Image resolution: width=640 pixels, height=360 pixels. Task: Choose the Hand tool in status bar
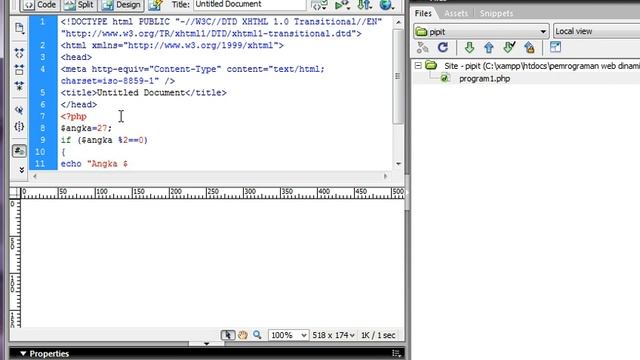click(x=243, y=335)
